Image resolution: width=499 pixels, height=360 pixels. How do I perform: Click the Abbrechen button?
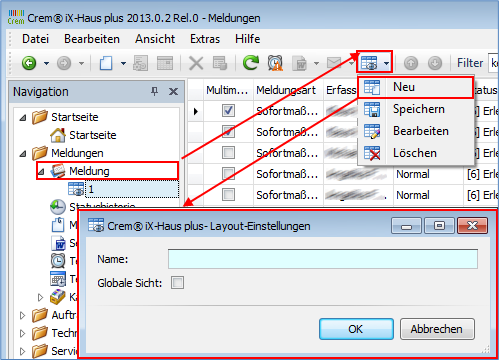click(x=437, y=329)
